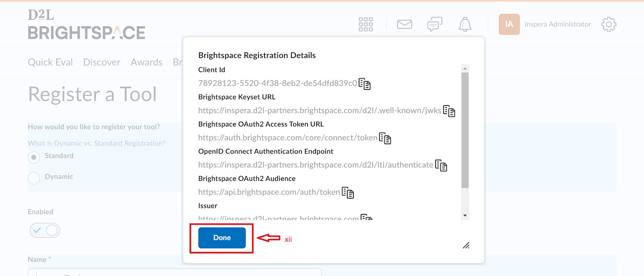Open inspera Administrator user menu
Screen dimensions: 644x276
tap(558, 24)
